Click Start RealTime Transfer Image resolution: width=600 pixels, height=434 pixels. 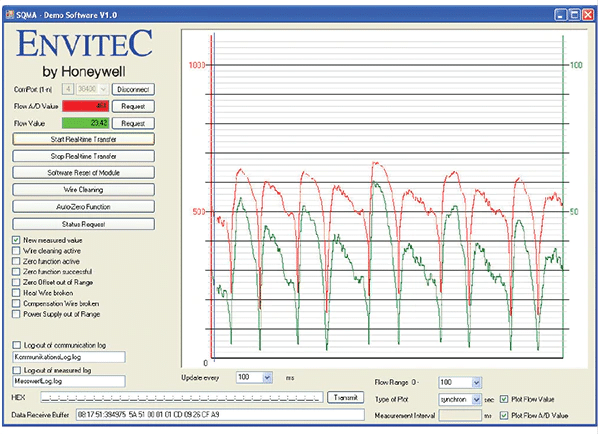tap(83, 139)
